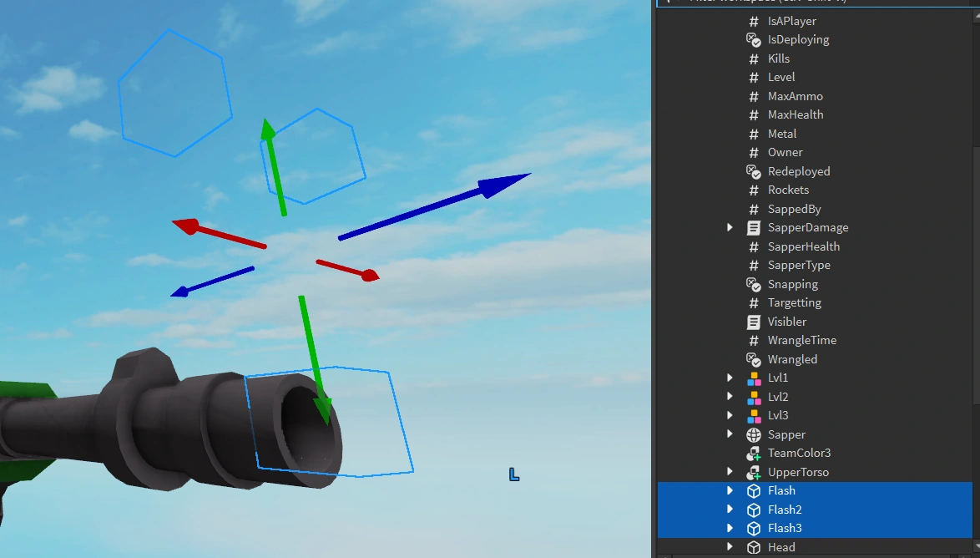The width and height of the screenshot is (980, 558).
Task: Click the large blue Z-axis move arrow
Action: point(434,205)
